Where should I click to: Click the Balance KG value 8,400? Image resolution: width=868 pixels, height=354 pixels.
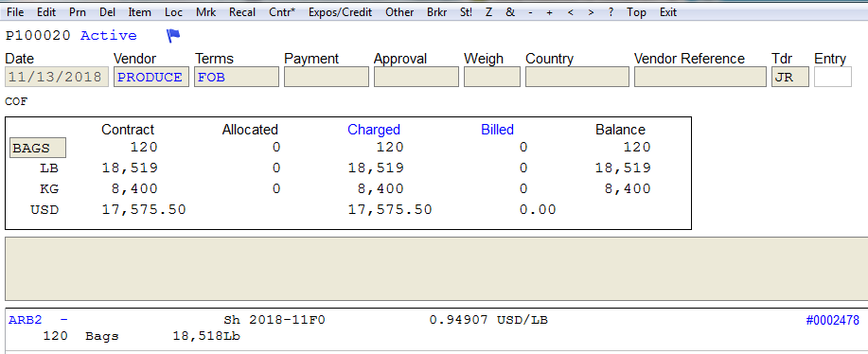click(x=628, y=188)
